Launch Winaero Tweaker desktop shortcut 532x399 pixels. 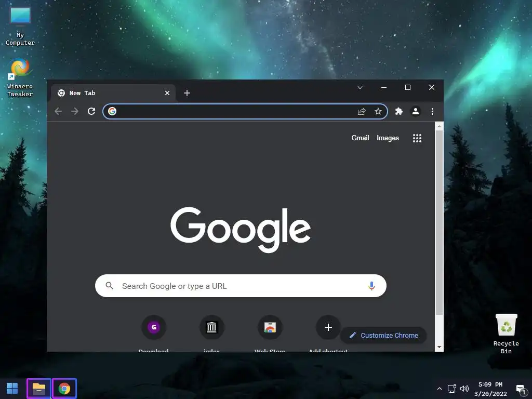pyautogui.click(x=20, y=78)
